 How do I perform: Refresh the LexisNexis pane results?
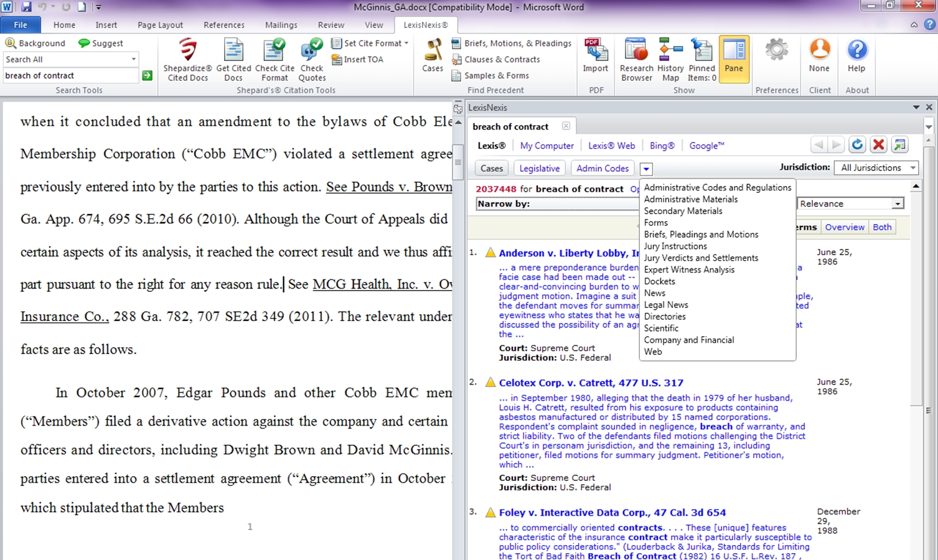click(x=857, y=145)
